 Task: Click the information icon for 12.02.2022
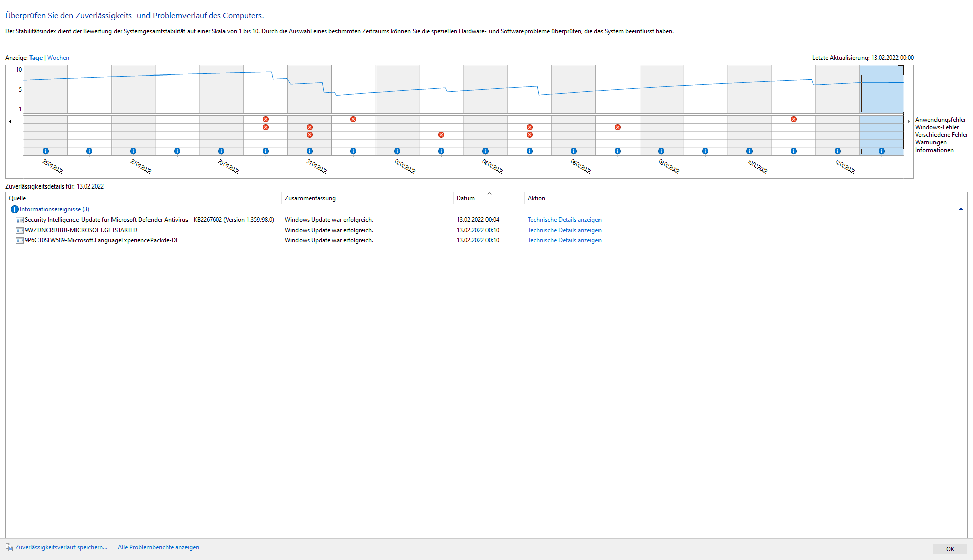pyautogui.click(x=838, y=151)
